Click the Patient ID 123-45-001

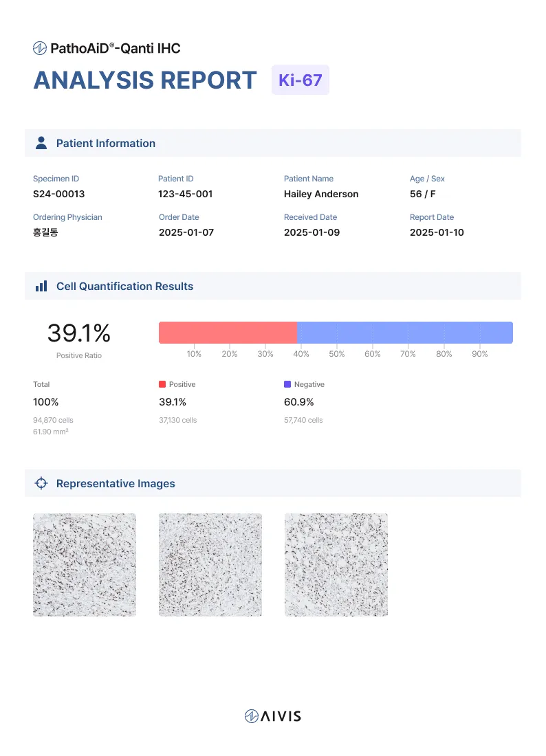click(x=185, y=194)
